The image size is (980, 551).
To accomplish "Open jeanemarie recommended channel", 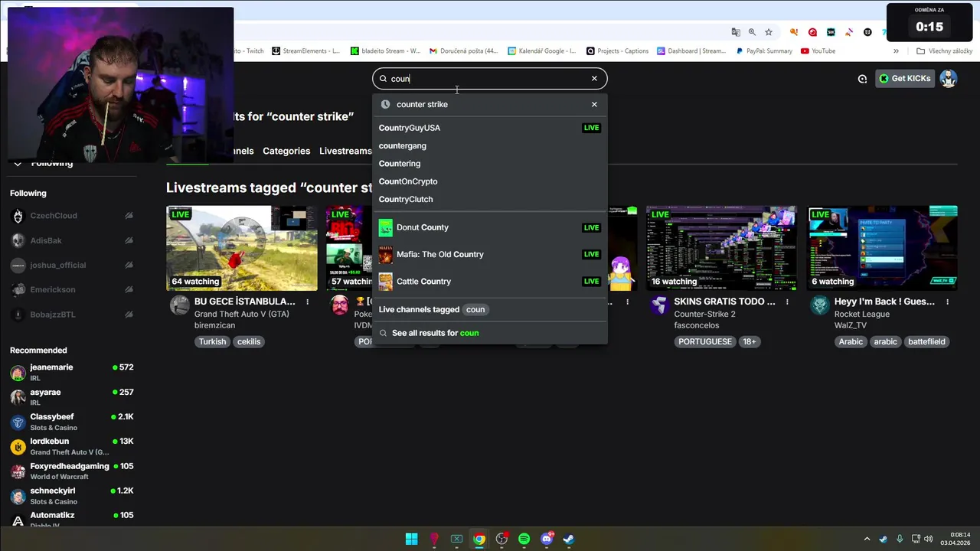I will click(71, 372).
